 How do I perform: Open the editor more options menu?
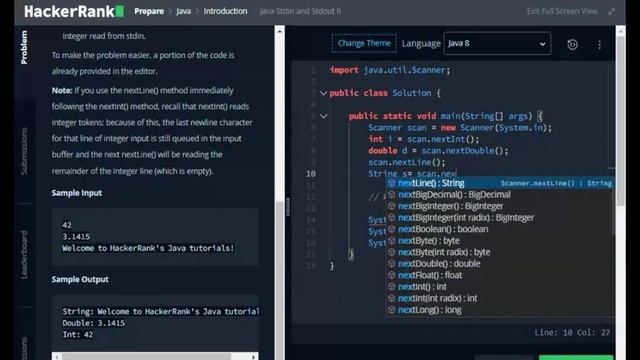(599, 44)
